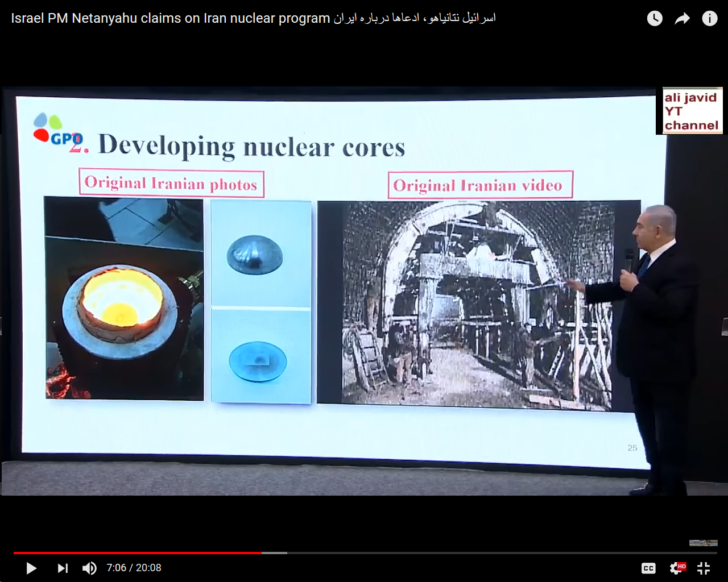Click the '7:06 / 20:08' time display

[134, 568]
